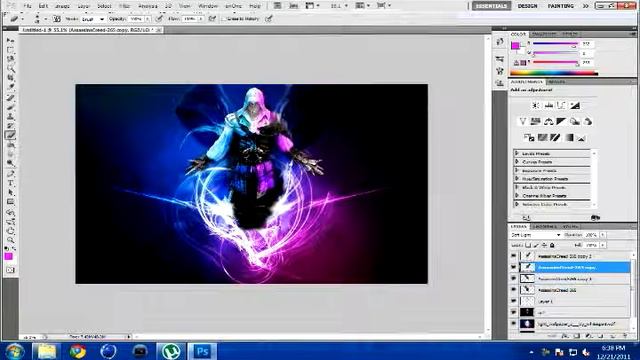Add a Threshold adjustment icon
This screenshot has width=640, height=360.
point(555,138)
